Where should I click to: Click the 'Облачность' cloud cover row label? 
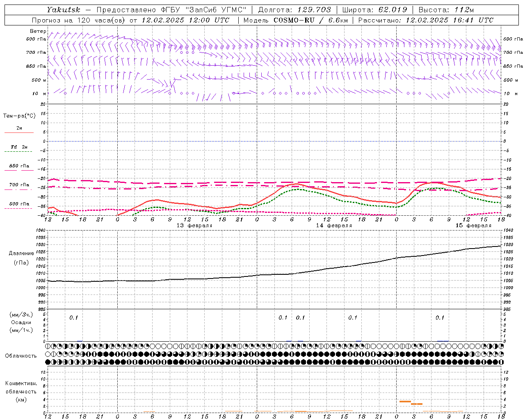click(21, 356)
